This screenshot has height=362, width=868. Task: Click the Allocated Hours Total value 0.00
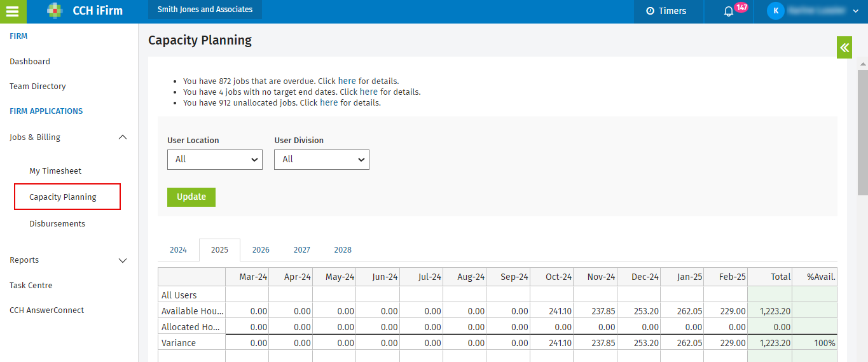(770, 327)
